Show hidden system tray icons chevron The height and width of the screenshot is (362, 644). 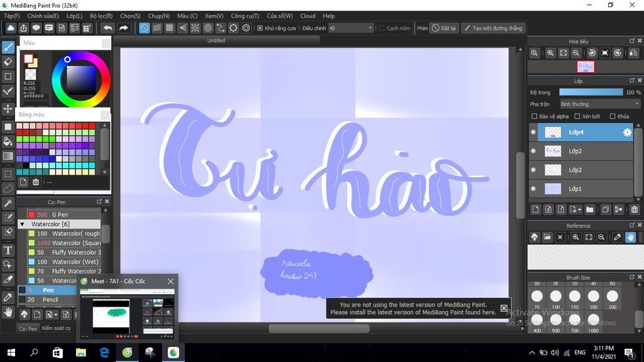click(x=532, y=353)
